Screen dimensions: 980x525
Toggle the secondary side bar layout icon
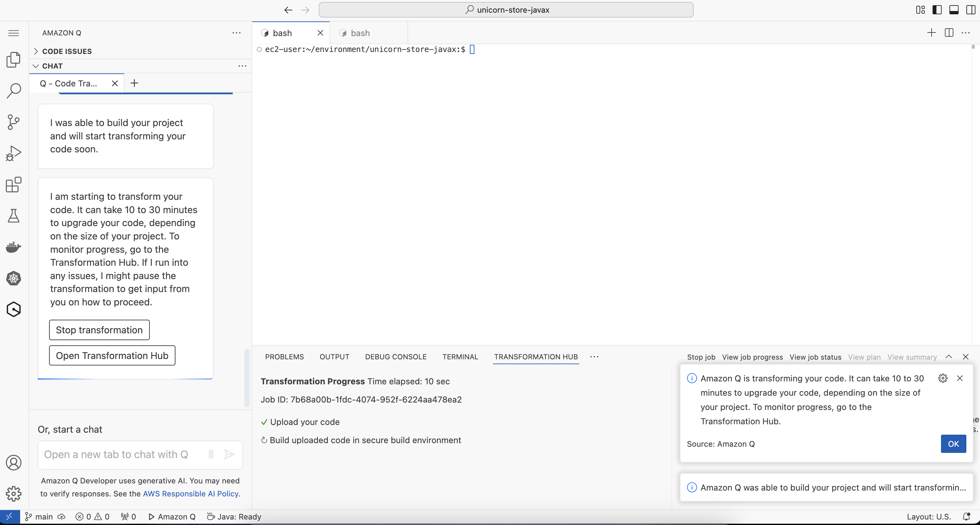pos(971,10)
